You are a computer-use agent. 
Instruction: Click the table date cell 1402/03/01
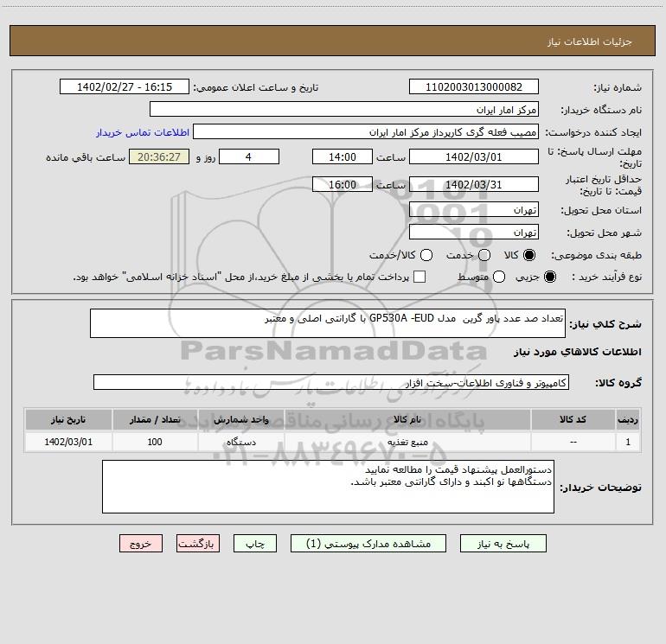point(68,442)
